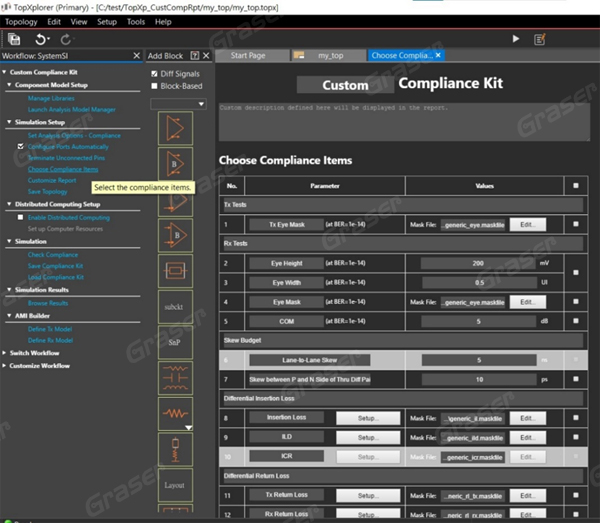Enable the Block-Based checkbox
The width and height of the screenshot is (600, 523).
[154, 86]
